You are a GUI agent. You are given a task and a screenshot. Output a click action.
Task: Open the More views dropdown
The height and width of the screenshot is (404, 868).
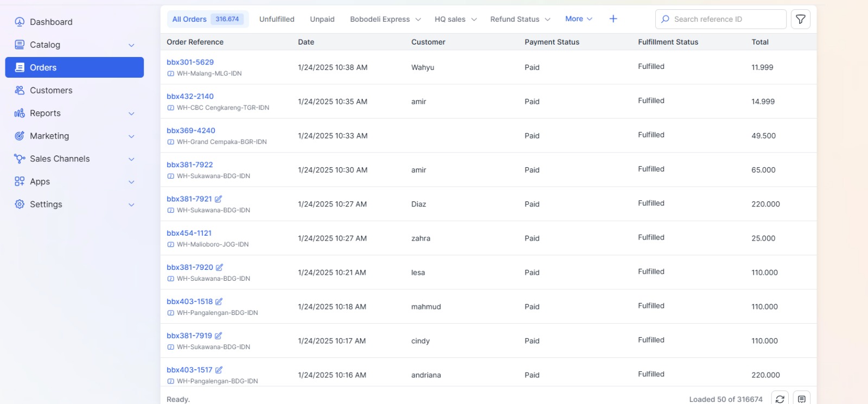(x=578, y=19)
